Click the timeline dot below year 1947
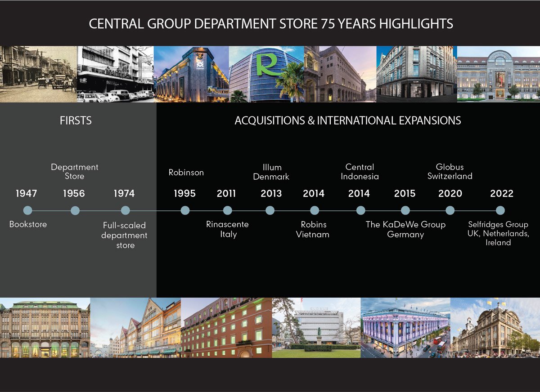 27,210
